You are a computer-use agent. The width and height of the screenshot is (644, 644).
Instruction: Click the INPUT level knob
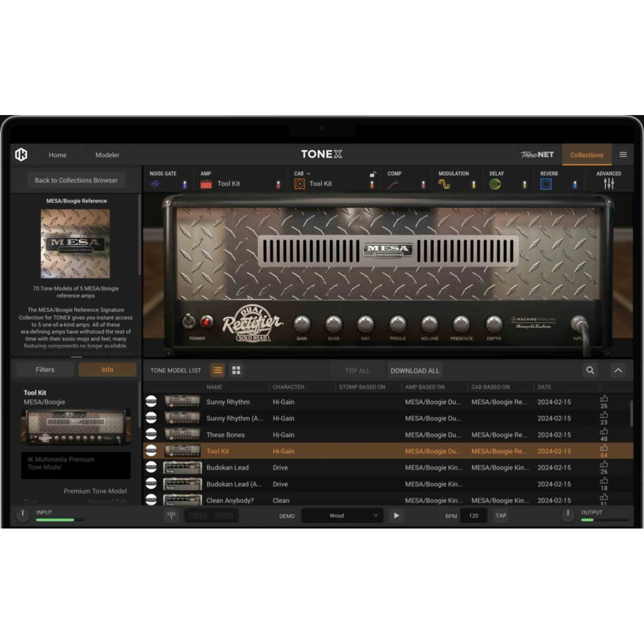pyautogui.click(x=23, y=514)
